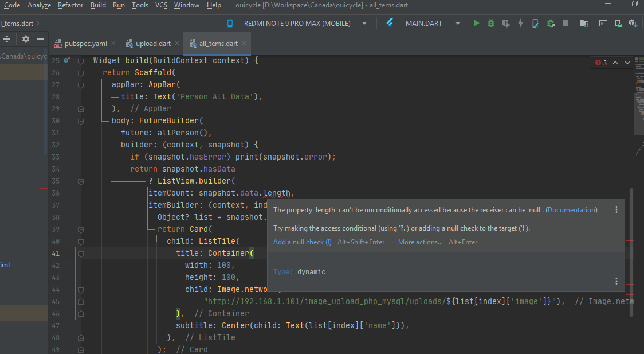
Task: Fold Scaffold block at line 26
Action: coord(81,73)
